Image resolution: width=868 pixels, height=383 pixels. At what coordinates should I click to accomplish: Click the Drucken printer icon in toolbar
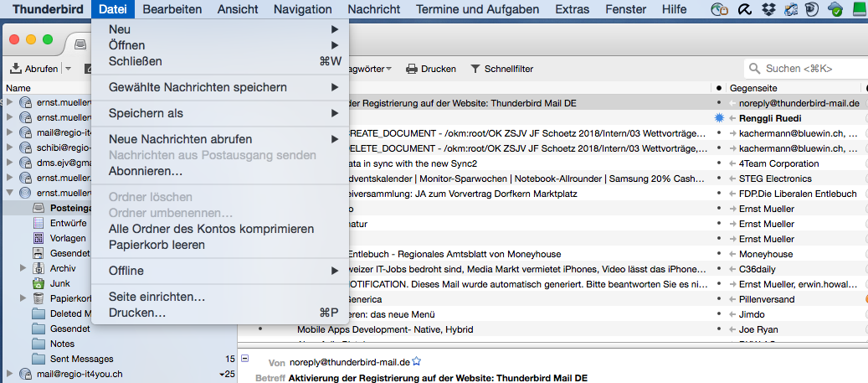point(411,69)
